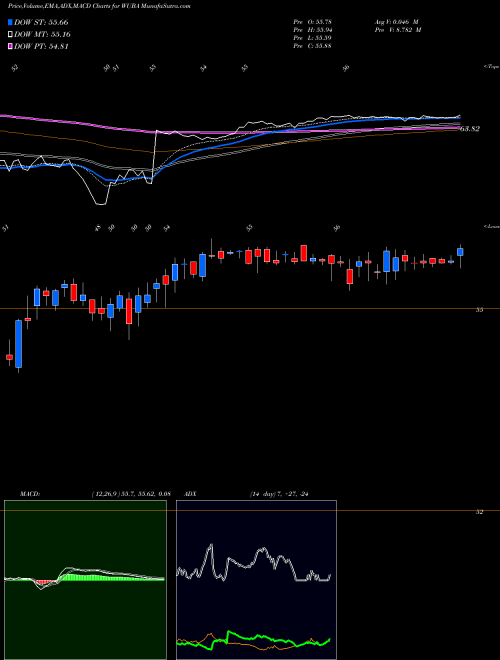Click the tall blue candle at far left
Viewport: 500px width, 660px height.
click(x=19, y=344)
